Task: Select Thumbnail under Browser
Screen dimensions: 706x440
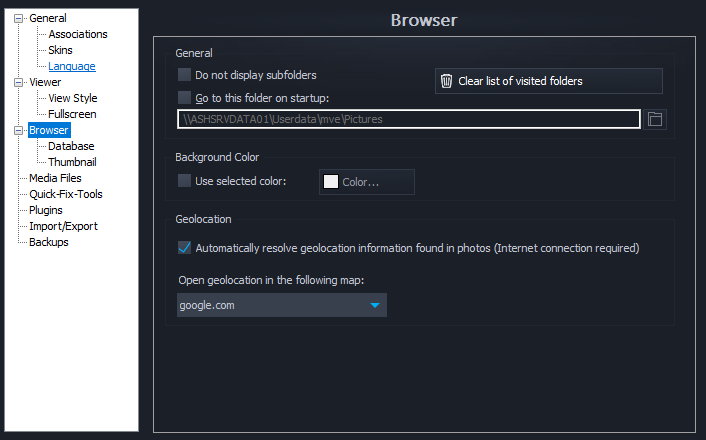Action: pyautogui.click(x=72, y=162)
